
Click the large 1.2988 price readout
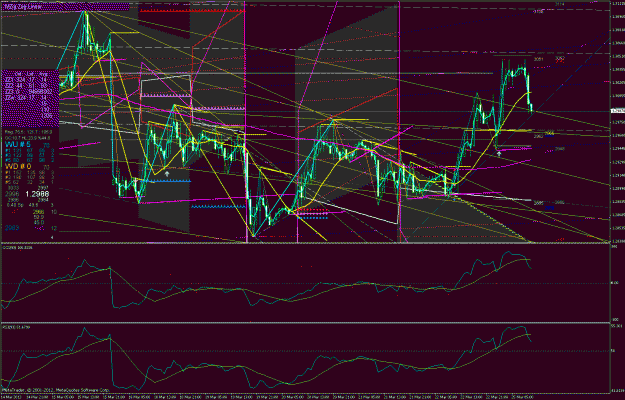[37, 194]
